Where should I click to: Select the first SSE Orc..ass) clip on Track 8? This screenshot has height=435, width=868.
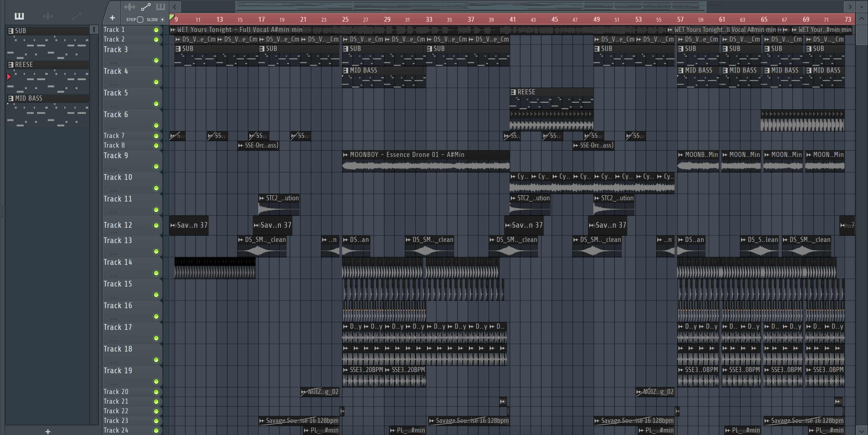point(258,146)
